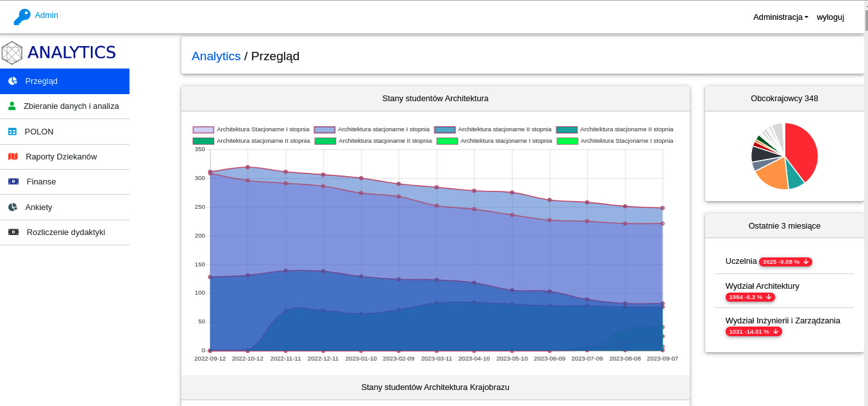Select Rozliczenie dydaktyki in the sidebar

65,232
